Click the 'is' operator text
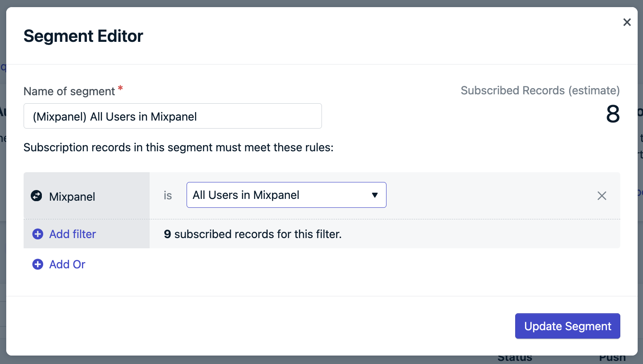 coord(168,196)
